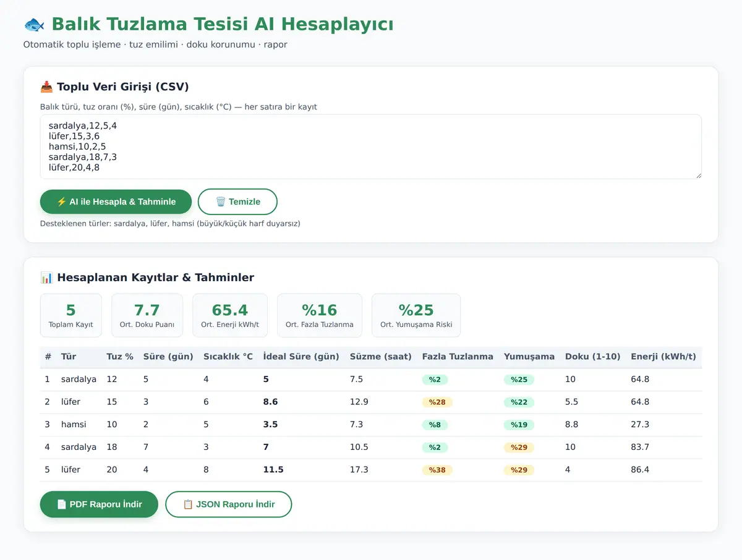Click the %25 softening badge in row 1
This screenshot has height=560, width=742.
click(x=519, y=380)
